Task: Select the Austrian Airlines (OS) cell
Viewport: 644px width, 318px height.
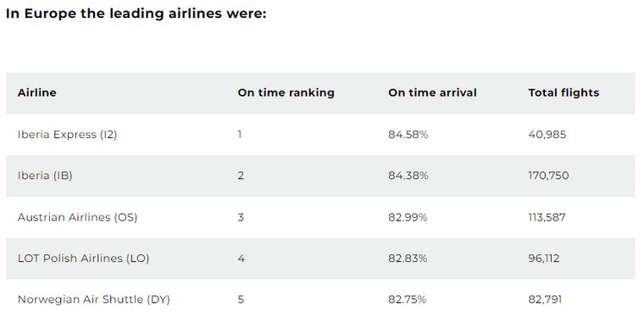Action: pyautogui.click(x=78, y=217)
